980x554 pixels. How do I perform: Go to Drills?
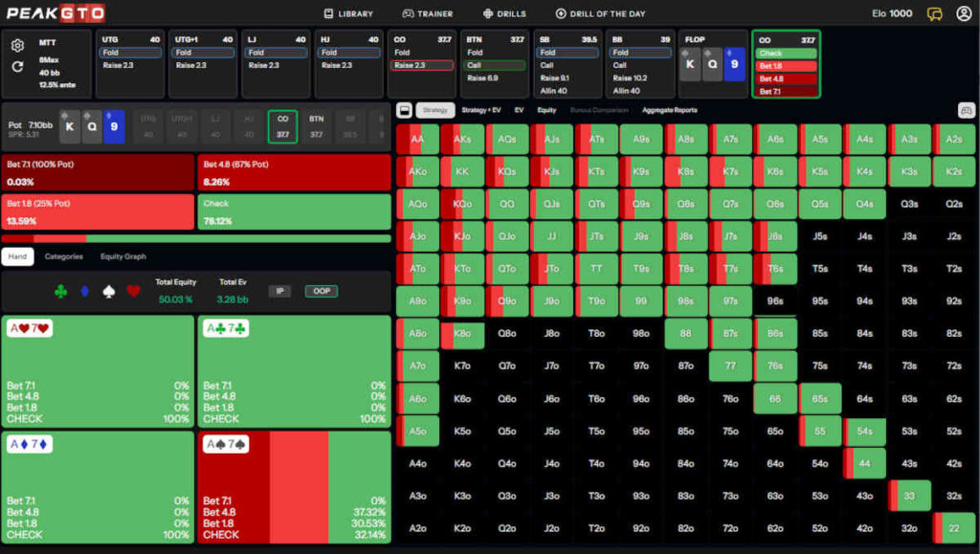tap(504, 13)
